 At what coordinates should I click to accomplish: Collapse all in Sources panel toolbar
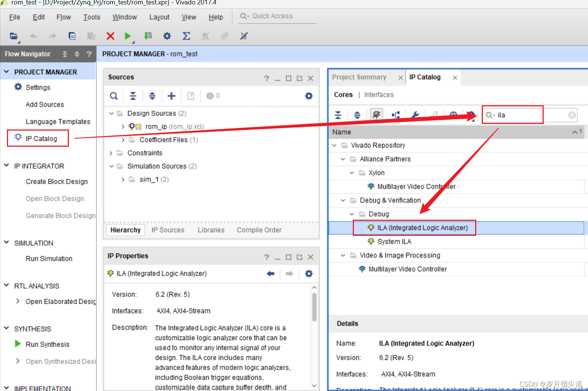point(133,96)
